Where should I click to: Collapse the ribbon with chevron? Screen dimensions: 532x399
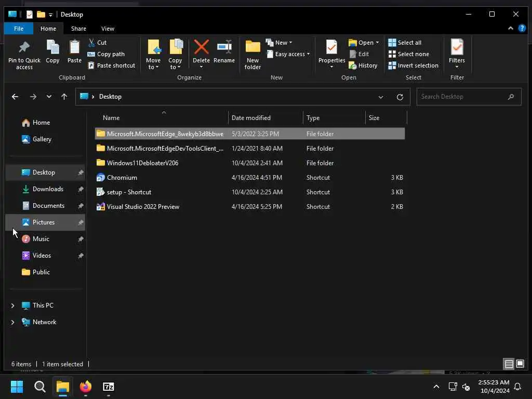click(x=510, y=29)
